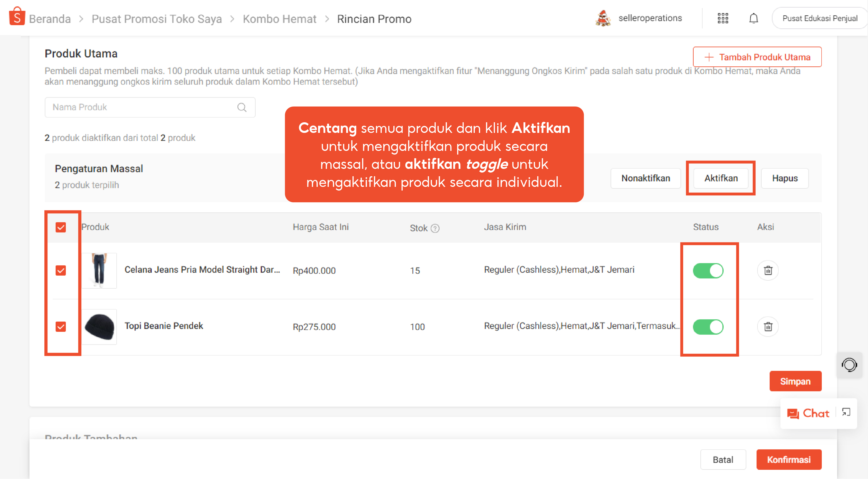Open the notifications bell
Image resolution: width=868 pixels, height=479 pixels.
pyautogui.click(x=753, y=18)
